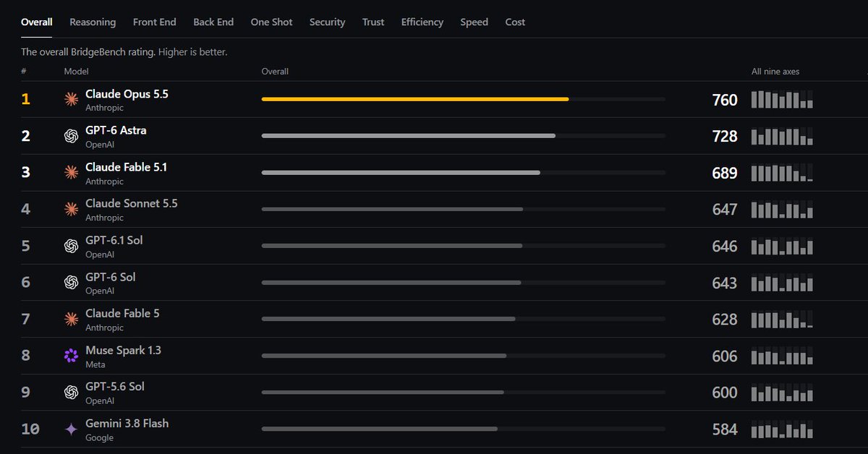This screenshot has height=454, width=868.
Task: Click the Anthropic logo beside Claude Fable 5
Action: pos(71,319)
